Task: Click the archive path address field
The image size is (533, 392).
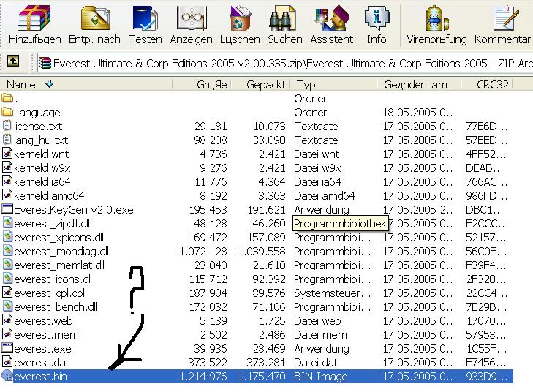Action: (x=285, y=63)
